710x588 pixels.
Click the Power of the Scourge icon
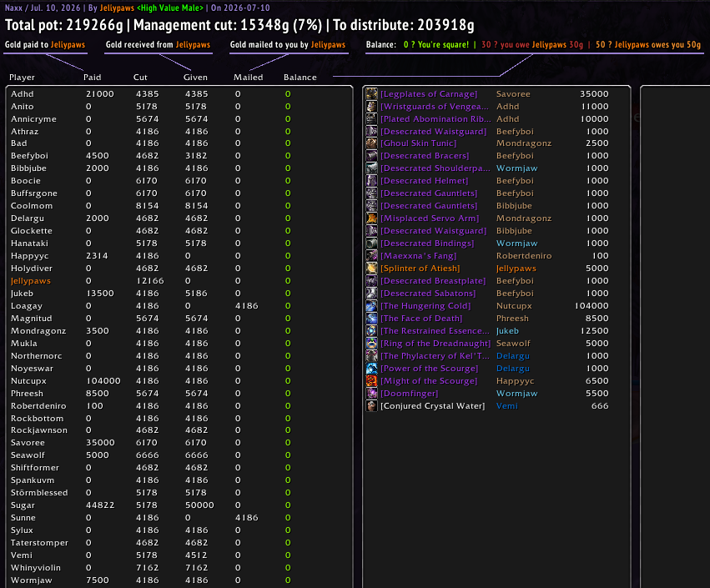click(372, 369)
